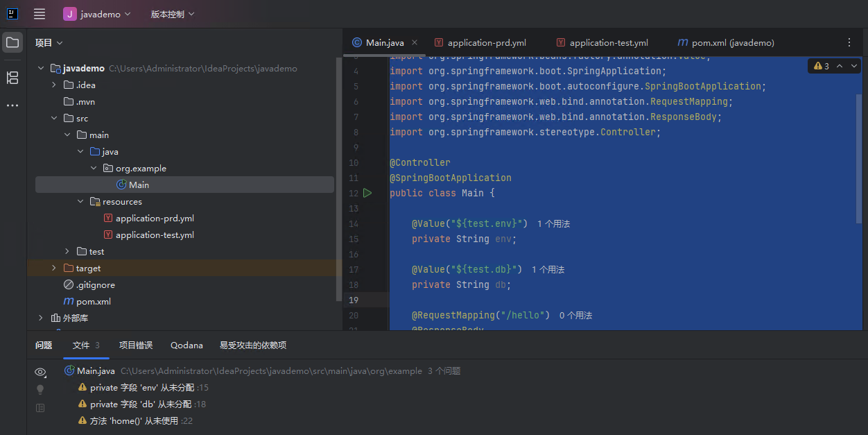Toggle the eye view options icon
This screenshot has width=868, height=435.
40,373
